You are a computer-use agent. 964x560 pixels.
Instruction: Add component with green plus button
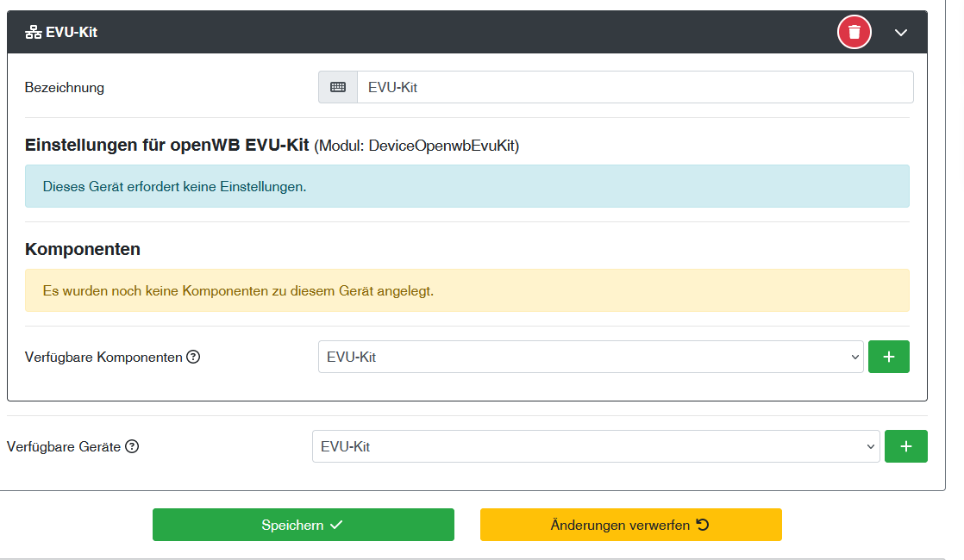[888, 357]
